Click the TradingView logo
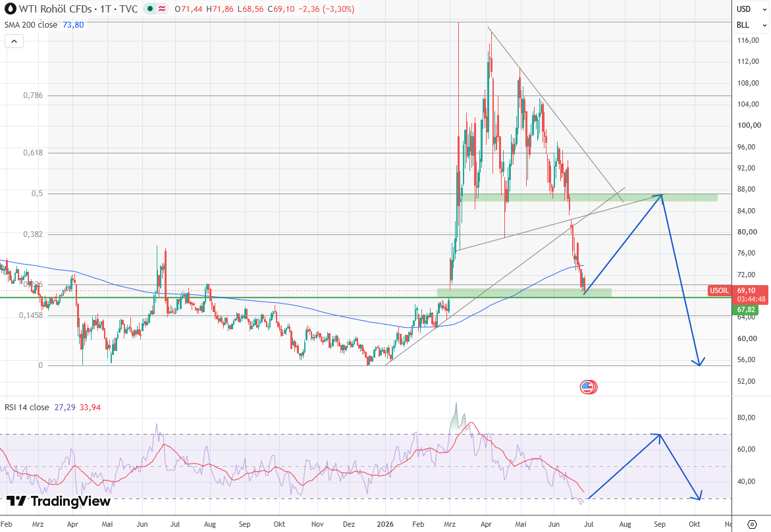The image size is (771, 532). click(x=59, y=501)
